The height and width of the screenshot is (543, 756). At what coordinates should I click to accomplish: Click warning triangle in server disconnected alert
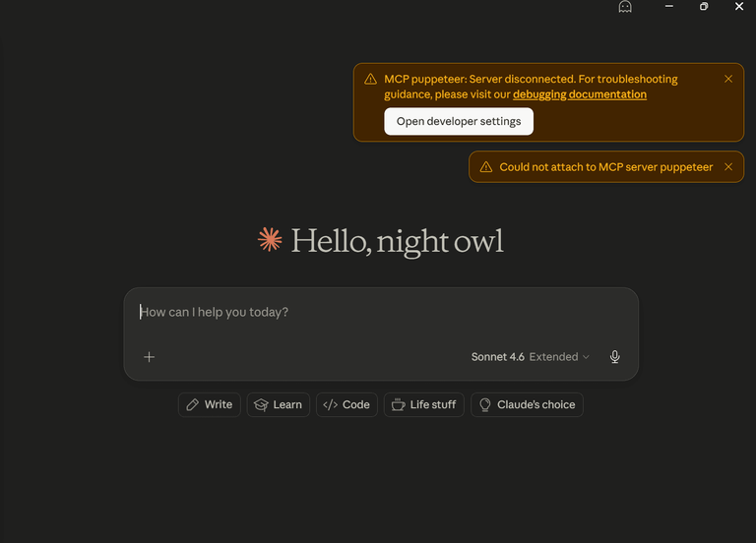point(370,79)
